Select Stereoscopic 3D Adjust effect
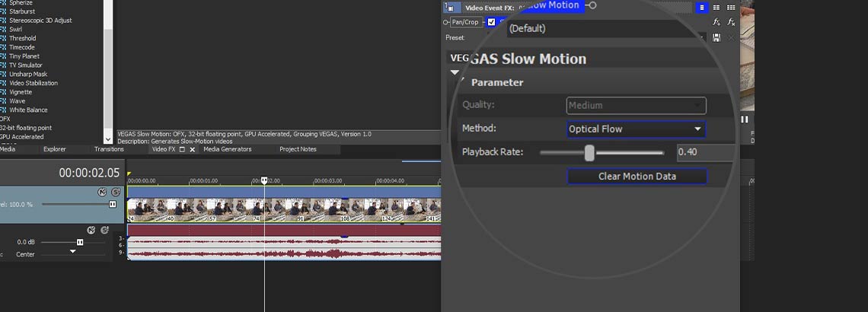This screenshot has height=312, width=868. tap(40, 21)
